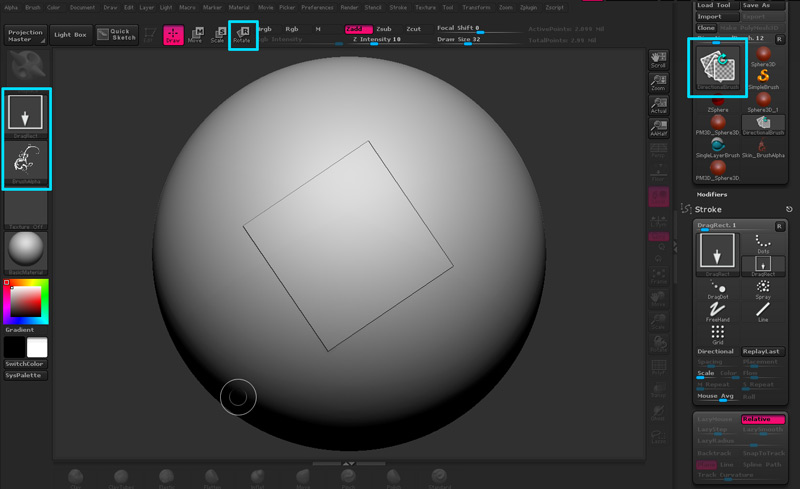
Task: Click the Load Tool button
Action: click(x=717, y=5)
